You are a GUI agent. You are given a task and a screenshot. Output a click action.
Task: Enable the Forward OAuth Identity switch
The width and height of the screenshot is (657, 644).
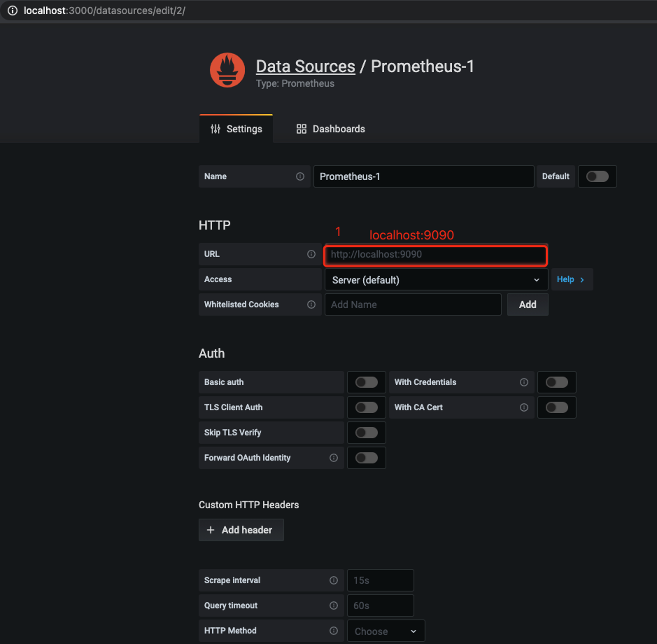click(367, 458)
